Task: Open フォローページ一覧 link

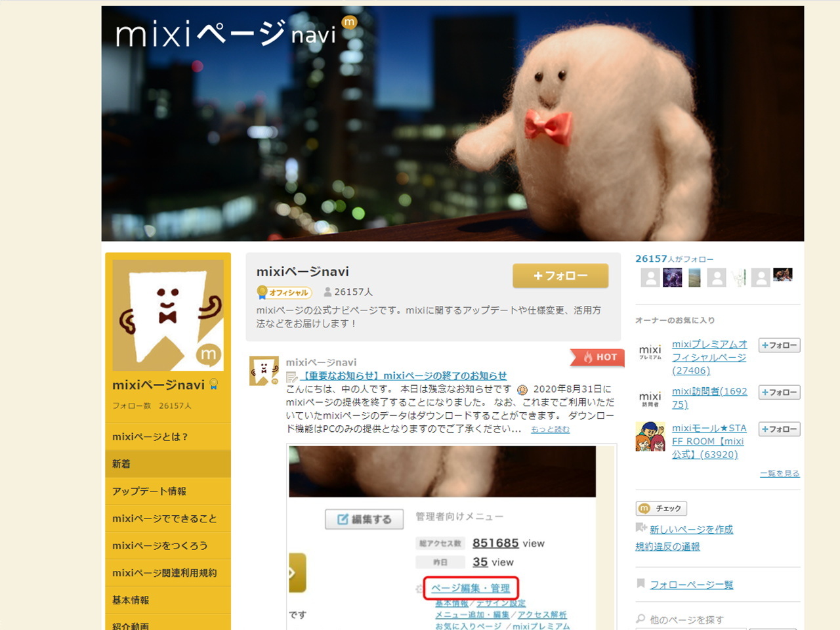Action: pos(692,585)
